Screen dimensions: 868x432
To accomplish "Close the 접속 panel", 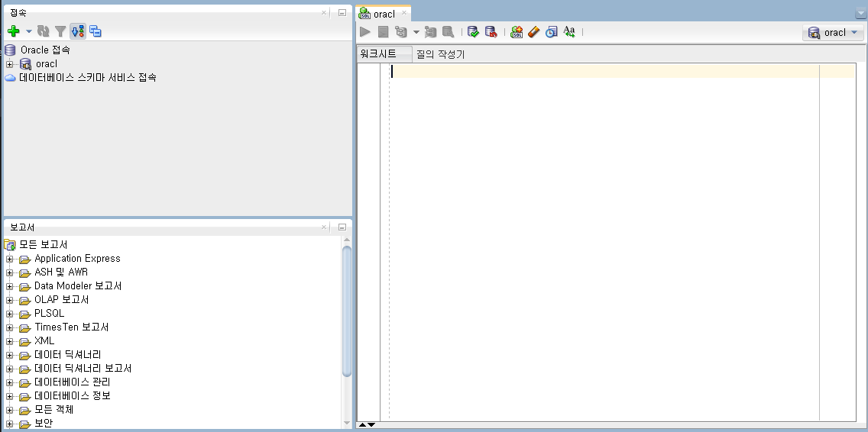I will (x=324, y=12).
